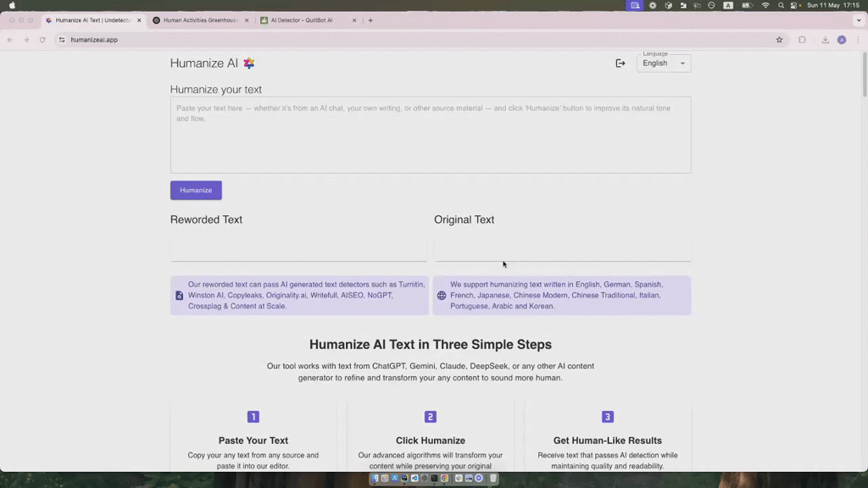Screen dimensions: 868x488
Task: Click the step 2 number badge
Action: point(430,417)
